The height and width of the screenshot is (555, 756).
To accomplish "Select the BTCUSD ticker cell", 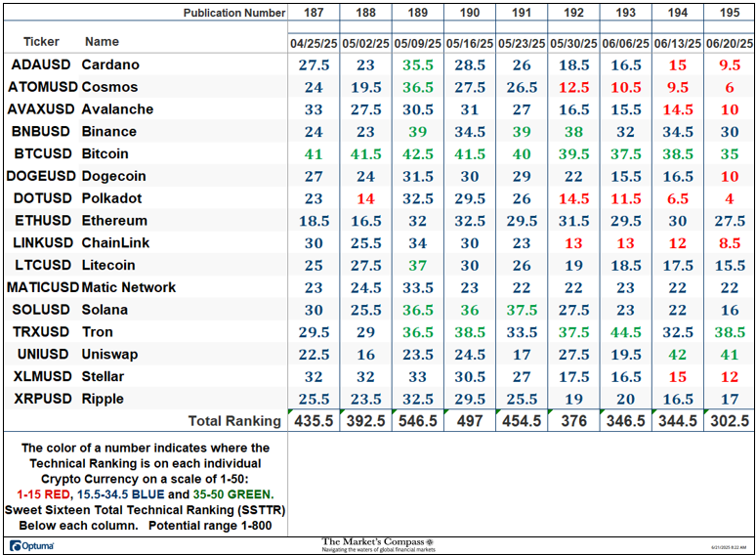I will [39, 153].
